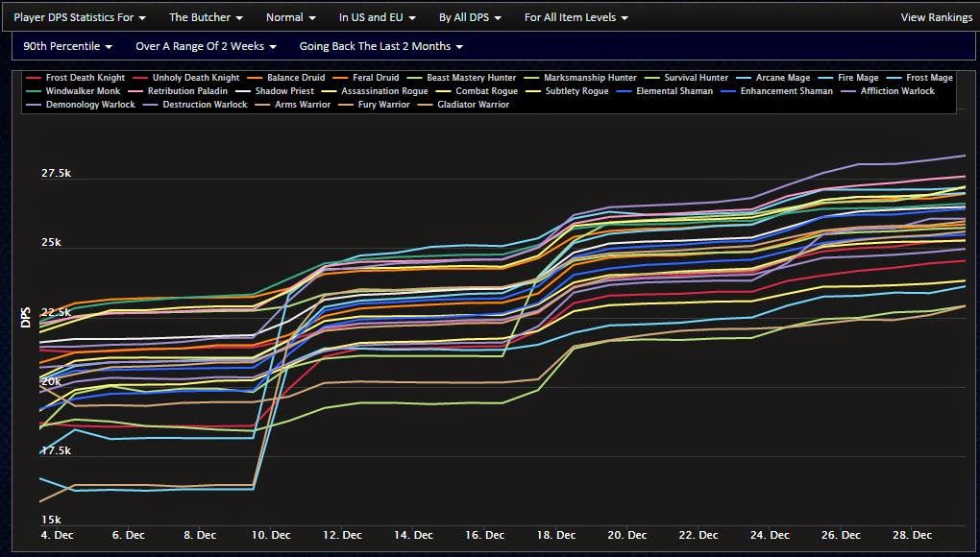Toggle Gladiator Warrior legend entry
Image resolution: width=980 pixels, height=557 pixels.
464,105
